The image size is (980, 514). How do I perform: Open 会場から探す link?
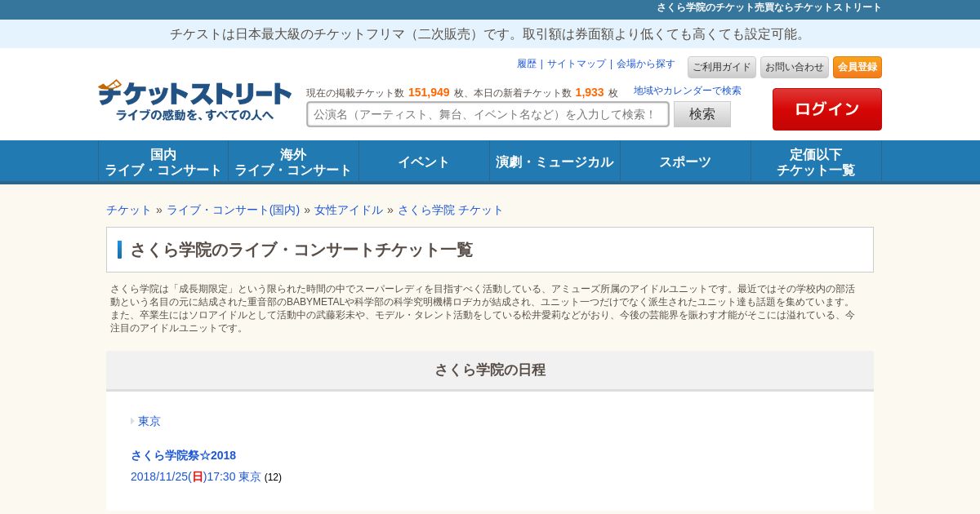(646, 64)
